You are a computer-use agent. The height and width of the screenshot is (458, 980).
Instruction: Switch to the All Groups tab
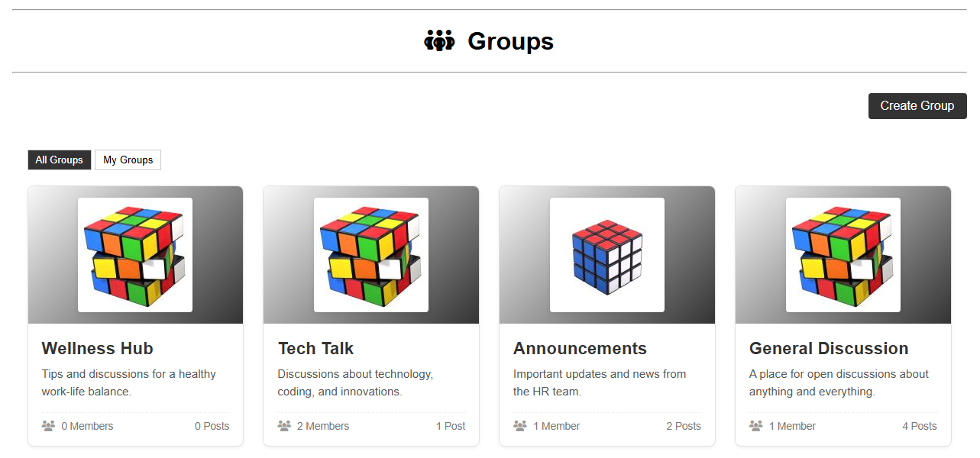[x=59, y=160]
